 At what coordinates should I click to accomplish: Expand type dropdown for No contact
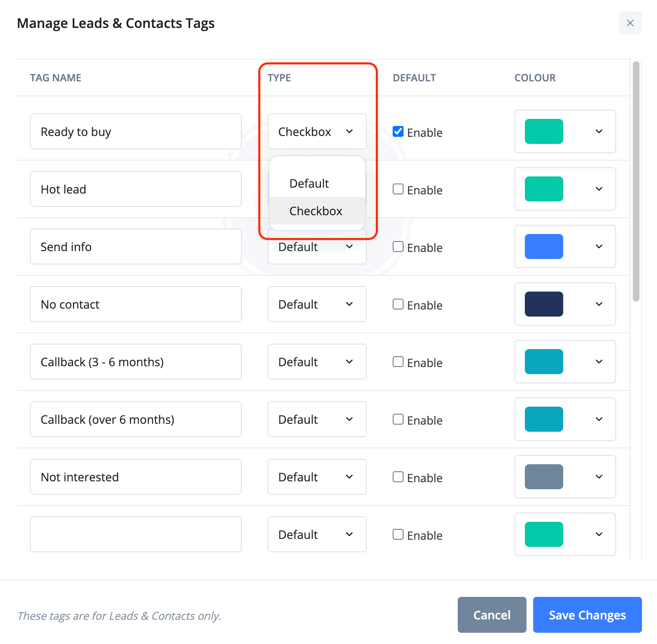tap(317, 304)
